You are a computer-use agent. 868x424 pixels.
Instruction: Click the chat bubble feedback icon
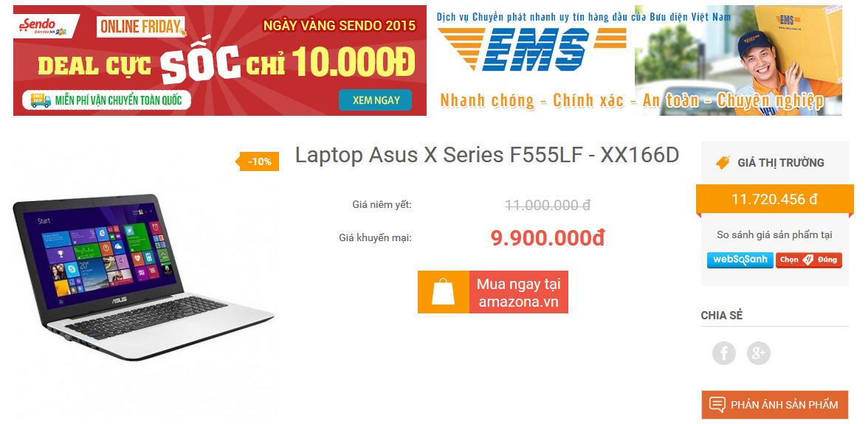click(x=717, y=405)
